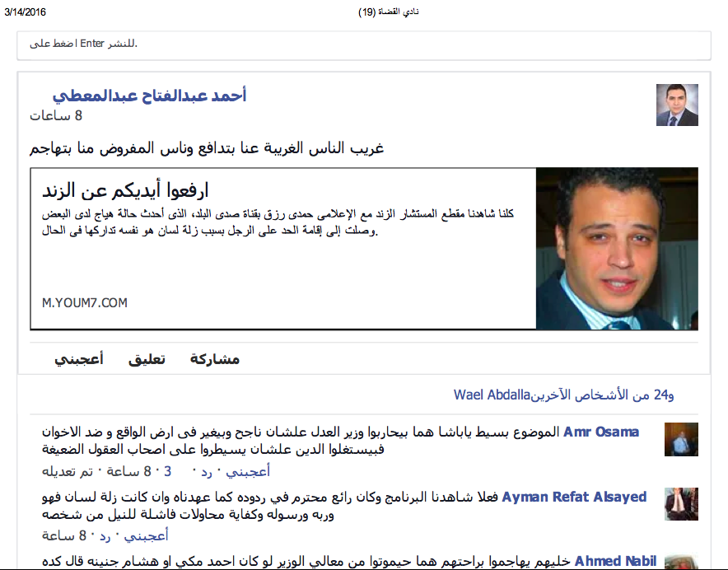Viewport: 728px width, 570px height.
Task: Open the article titled ارفعوا أيديكم عن الزند
Action: point(124,191)
